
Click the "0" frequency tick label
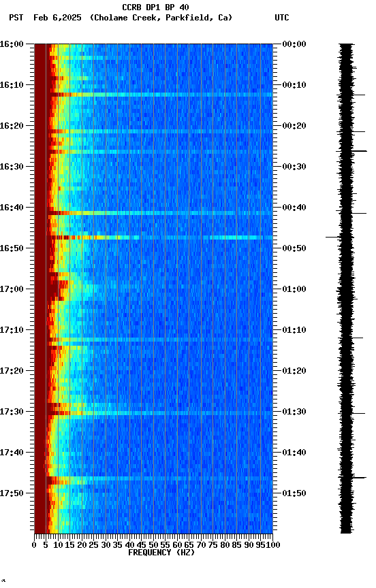pyautogui.click(x=34, y=545)
